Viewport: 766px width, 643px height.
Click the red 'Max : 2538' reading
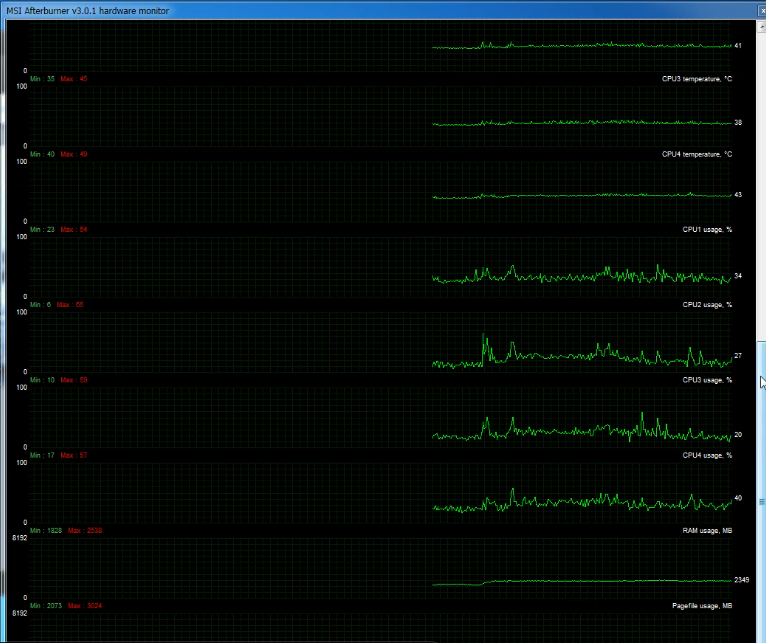point(85,530)
